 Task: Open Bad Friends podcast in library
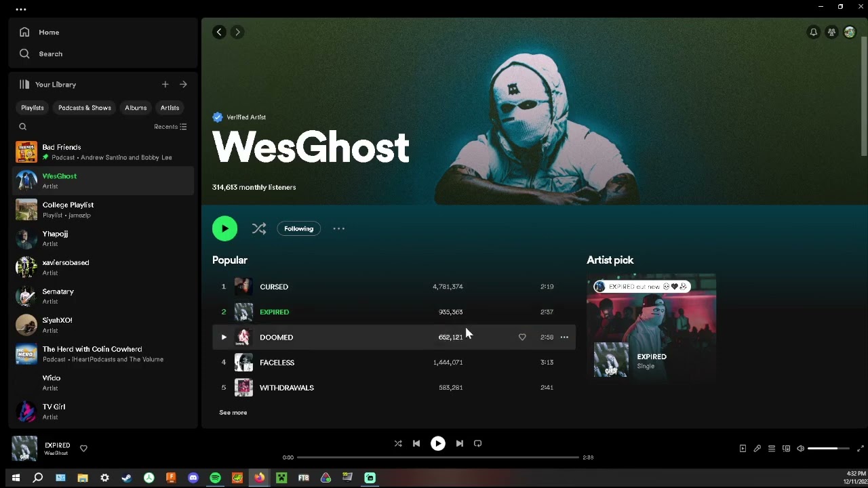[103, 152]
